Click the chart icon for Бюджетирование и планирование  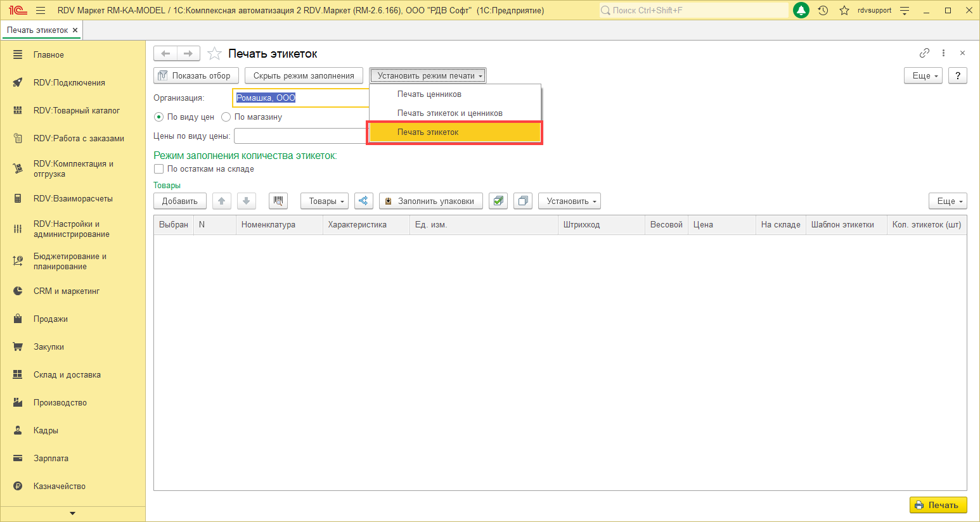(18, 261)
